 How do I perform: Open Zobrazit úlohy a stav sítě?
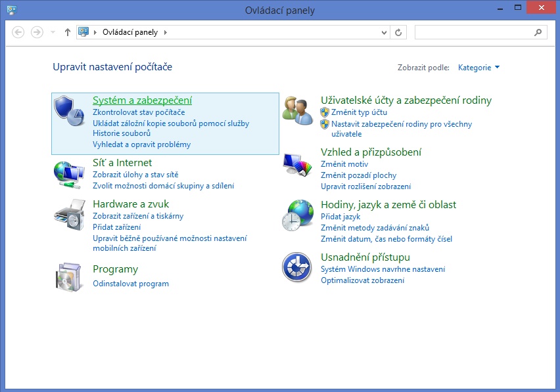[135, 175]
